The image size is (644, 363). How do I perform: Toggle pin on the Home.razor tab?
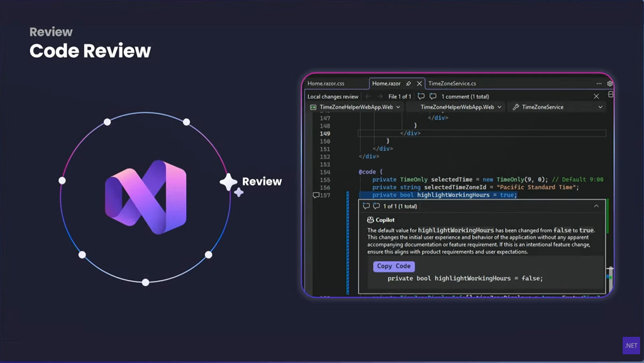pyautogui.click(x=408, y=83)
